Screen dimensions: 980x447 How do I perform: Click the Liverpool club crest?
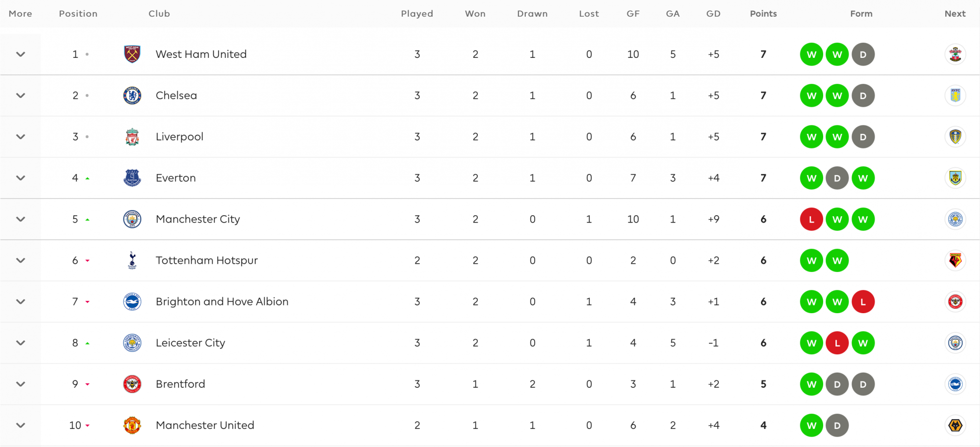(132, 137)
